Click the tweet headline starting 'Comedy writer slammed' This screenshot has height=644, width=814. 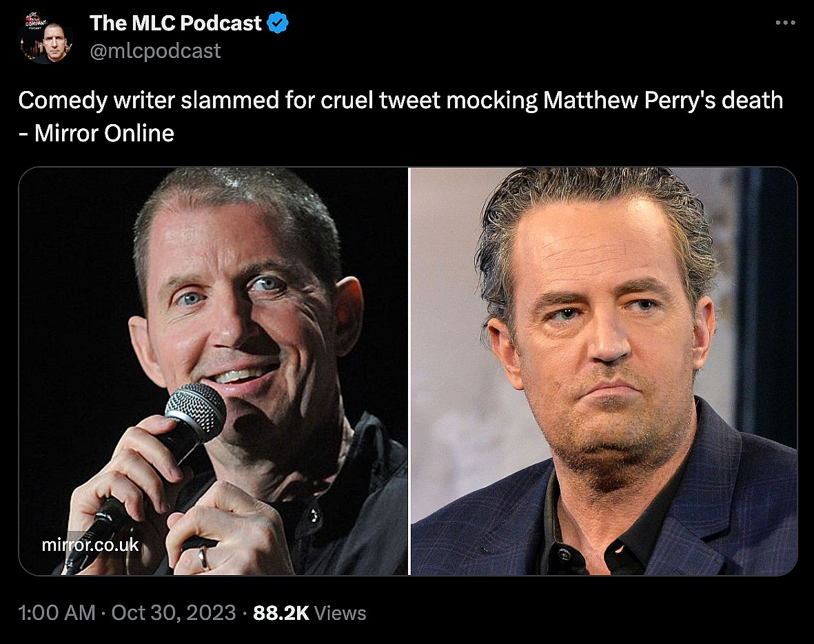click(x=400, y=101)
